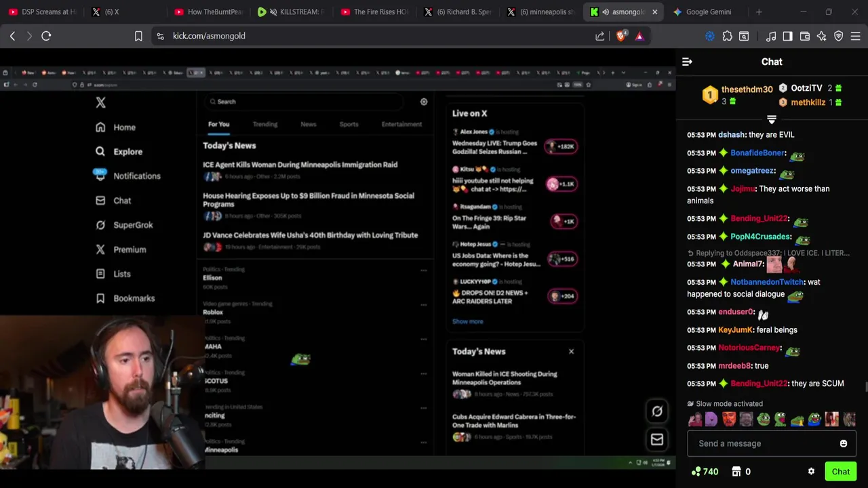868x488 pixels.
Task: Select the waving man emote
Action: (694, 420)
